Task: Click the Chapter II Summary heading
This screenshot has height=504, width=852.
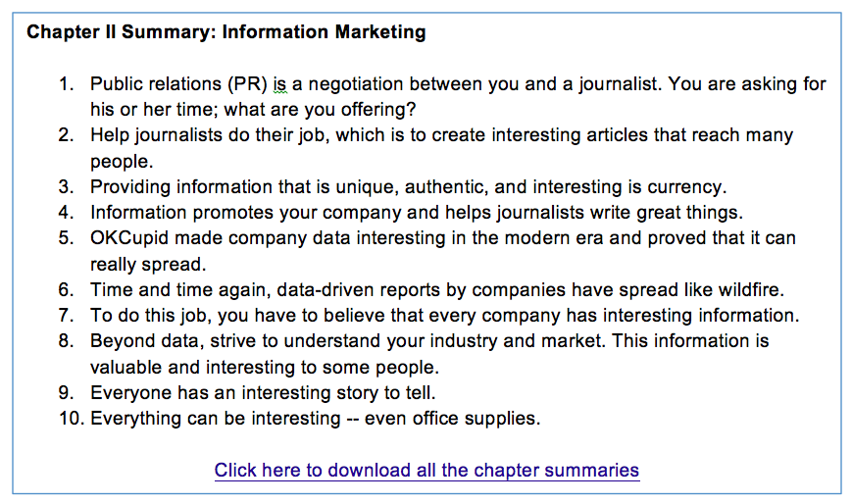Action: 226,32
